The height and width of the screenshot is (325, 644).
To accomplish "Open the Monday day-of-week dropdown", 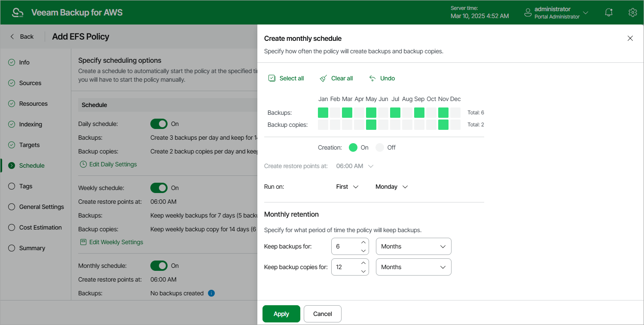I will (391, 187).
